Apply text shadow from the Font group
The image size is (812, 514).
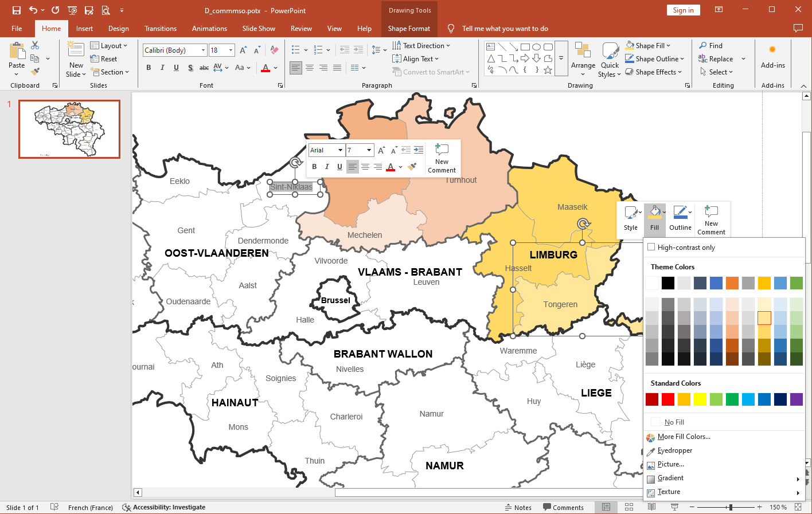click(190, 67)
